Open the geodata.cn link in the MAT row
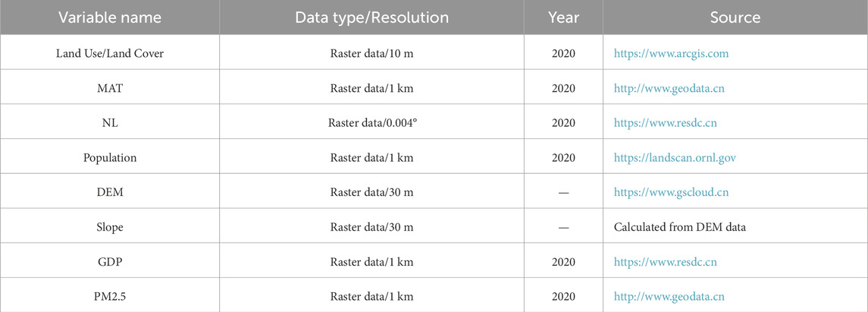The height and width of the screenshot is (312, 868). point(669,89)
